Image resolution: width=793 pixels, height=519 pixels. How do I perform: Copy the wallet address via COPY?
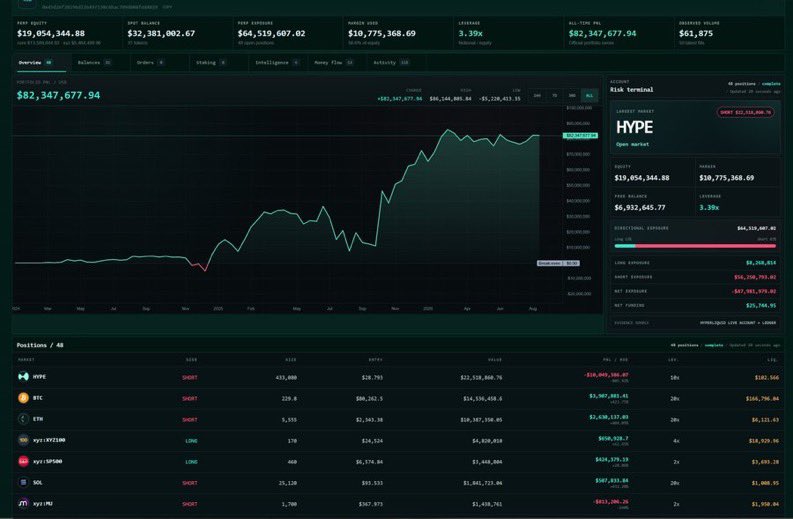point(167,7)
